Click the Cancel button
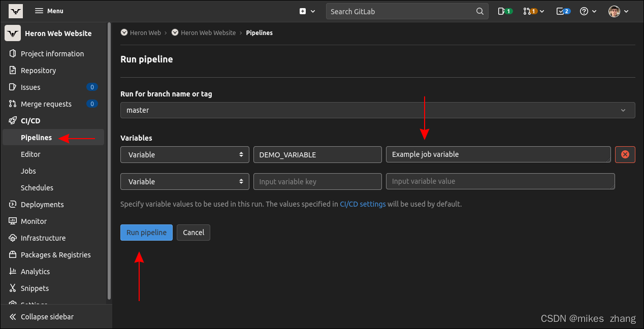Screen dimensions: 644x329 point(194,233)
